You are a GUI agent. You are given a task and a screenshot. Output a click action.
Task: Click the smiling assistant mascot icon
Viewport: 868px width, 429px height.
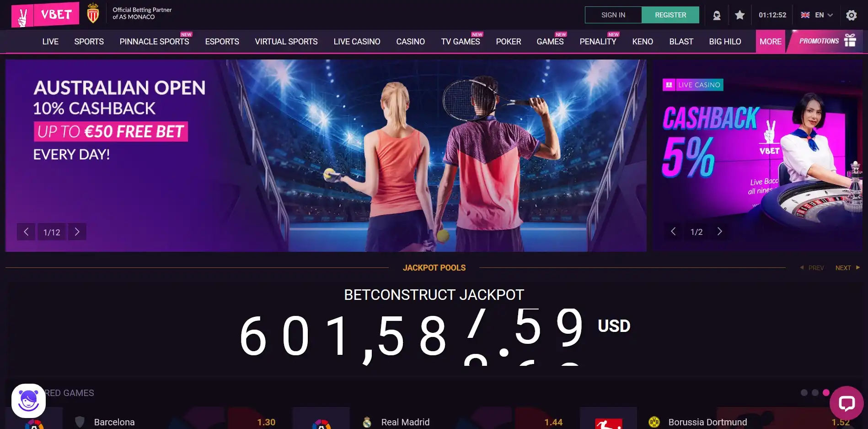click(28, 401)
